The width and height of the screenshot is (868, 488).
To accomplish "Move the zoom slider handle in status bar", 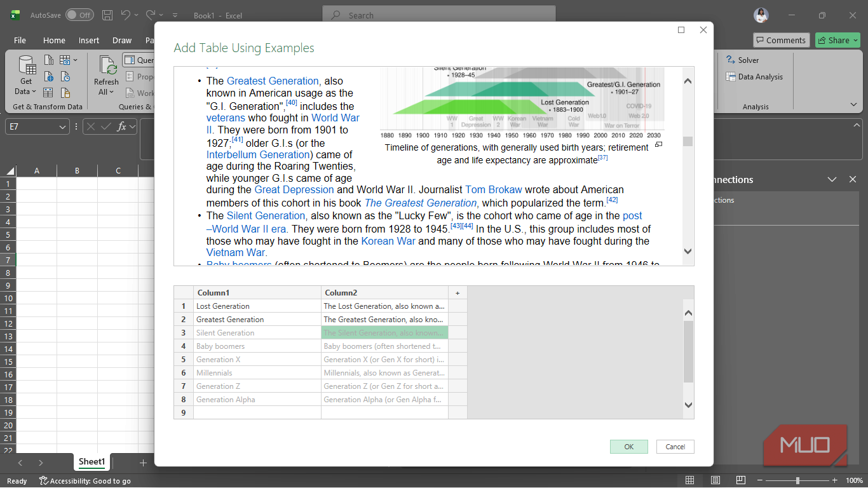I will coord(797,480).
